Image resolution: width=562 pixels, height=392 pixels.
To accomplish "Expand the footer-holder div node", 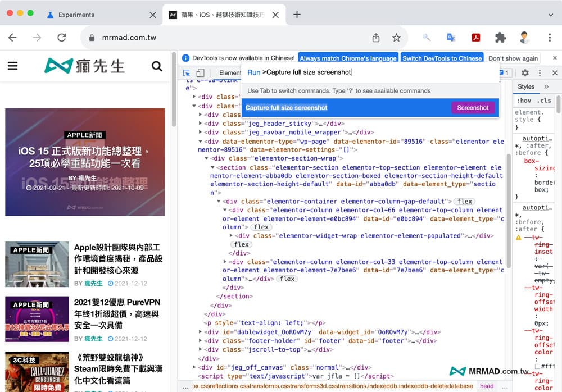I will [x=200, y=341].
